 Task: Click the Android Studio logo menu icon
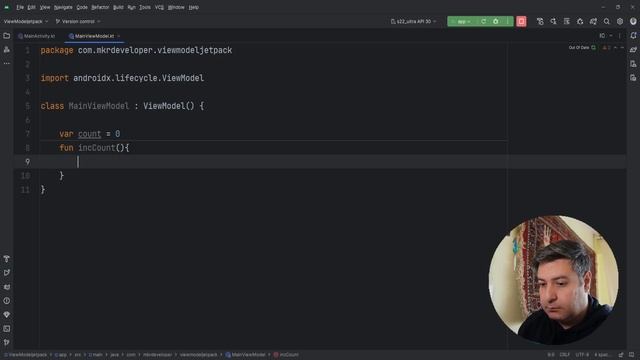pos(7,7)
